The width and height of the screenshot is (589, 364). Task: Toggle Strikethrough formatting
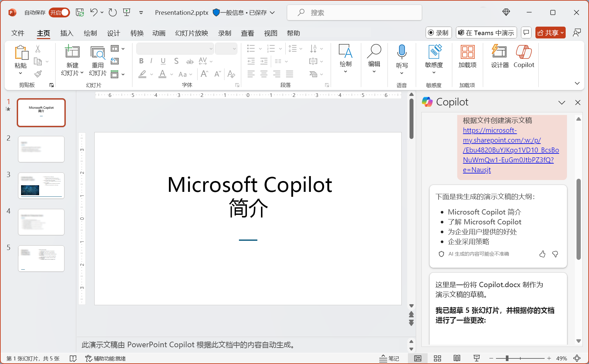(x=190, y=61)
